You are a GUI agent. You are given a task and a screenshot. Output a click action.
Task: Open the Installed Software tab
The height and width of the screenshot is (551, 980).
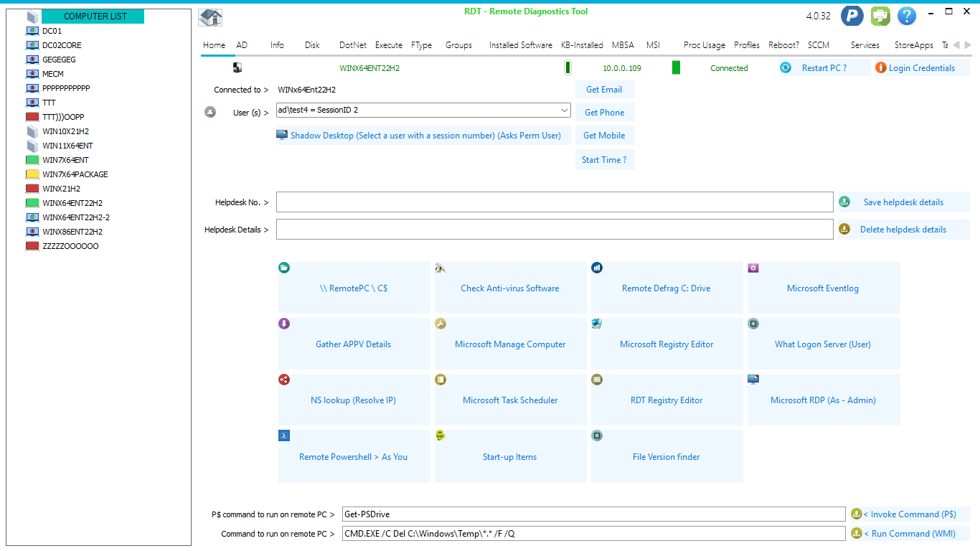coord(521,44)
